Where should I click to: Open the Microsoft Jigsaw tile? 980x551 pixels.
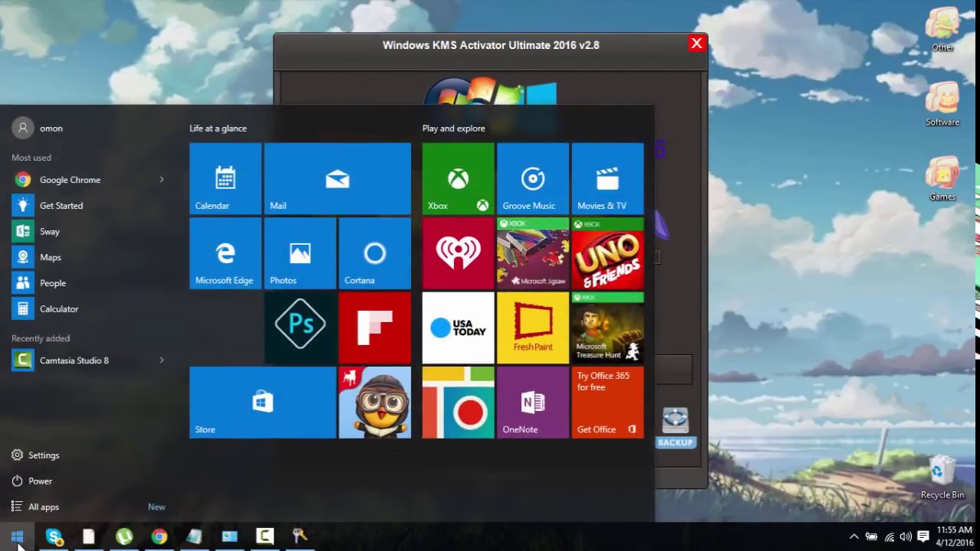coord(533,253)
